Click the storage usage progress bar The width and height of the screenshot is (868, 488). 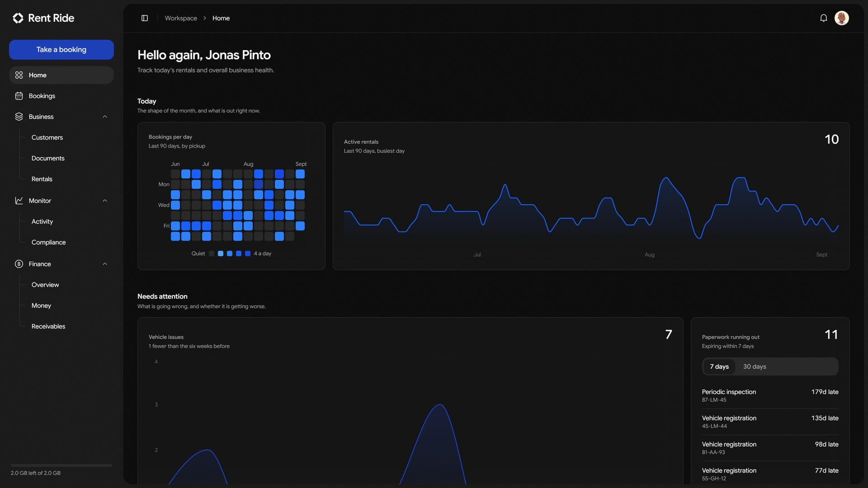pyautogui.click(x=61, y=465)
